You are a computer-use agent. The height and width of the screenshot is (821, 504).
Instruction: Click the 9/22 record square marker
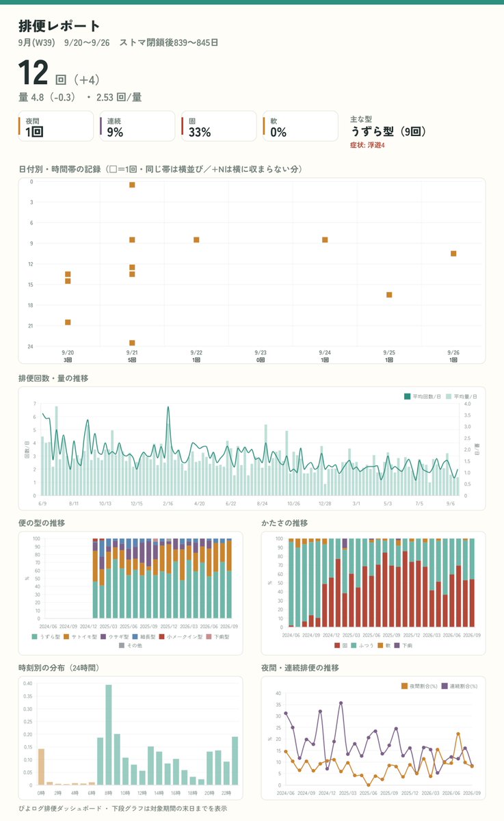point(196,240)
